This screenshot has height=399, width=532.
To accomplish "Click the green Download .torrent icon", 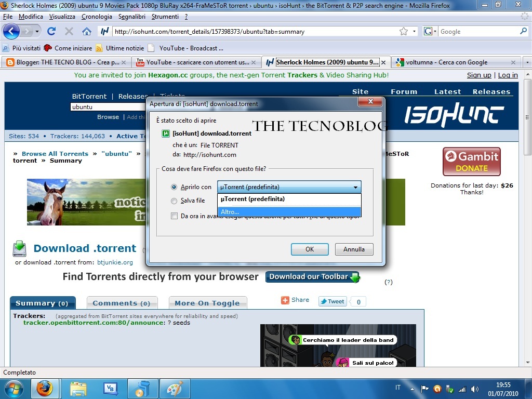I will pos(19,248).
